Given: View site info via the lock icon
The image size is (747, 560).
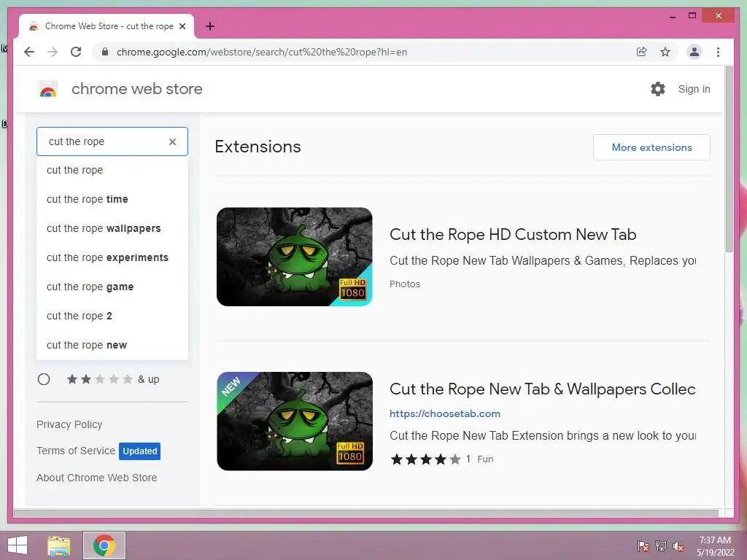Looking at the screenshot, I should 105,52.
